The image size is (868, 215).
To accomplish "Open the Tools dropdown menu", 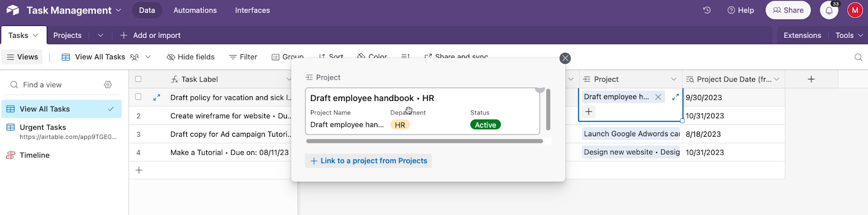I will [849, 35].
